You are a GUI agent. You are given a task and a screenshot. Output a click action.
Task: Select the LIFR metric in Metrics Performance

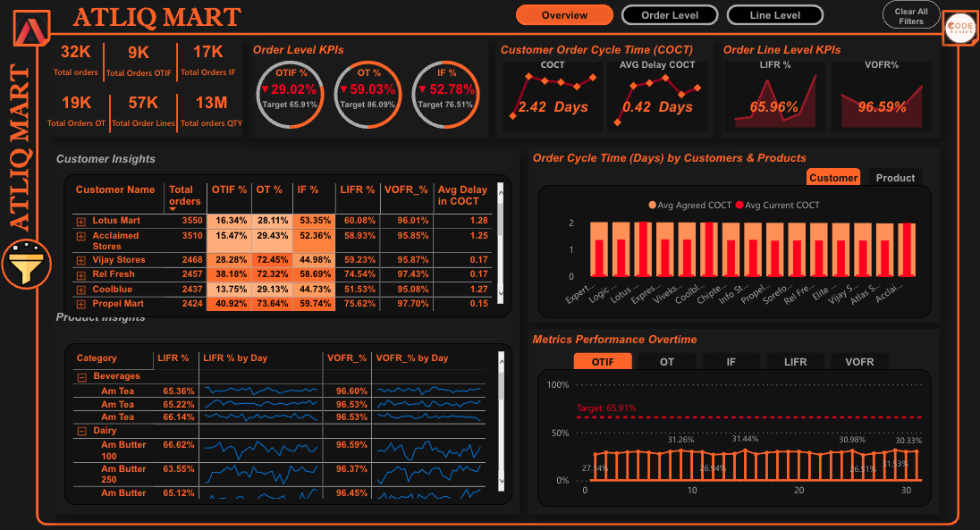795,362
